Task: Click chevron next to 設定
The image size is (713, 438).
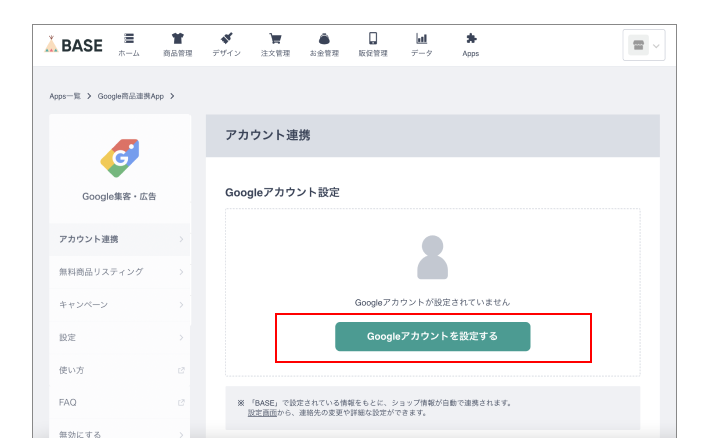Action: pyautogui.click(x=181, y=337)
